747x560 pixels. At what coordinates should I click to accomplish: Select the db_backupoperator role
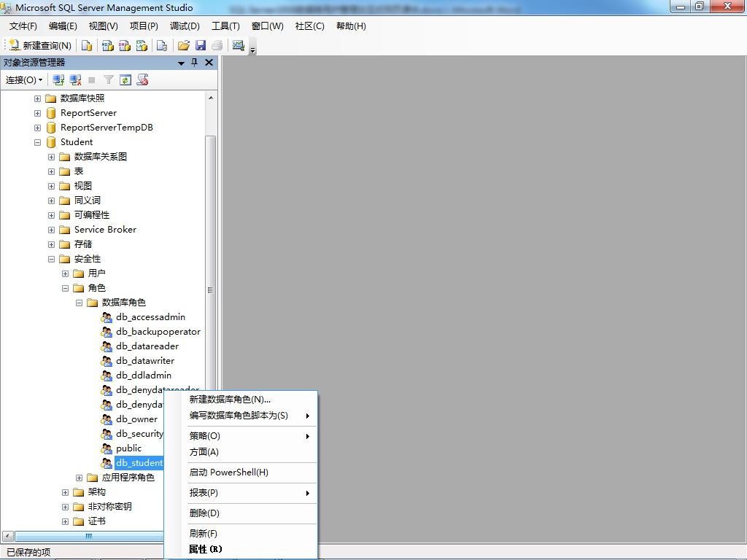coord(158,332)
